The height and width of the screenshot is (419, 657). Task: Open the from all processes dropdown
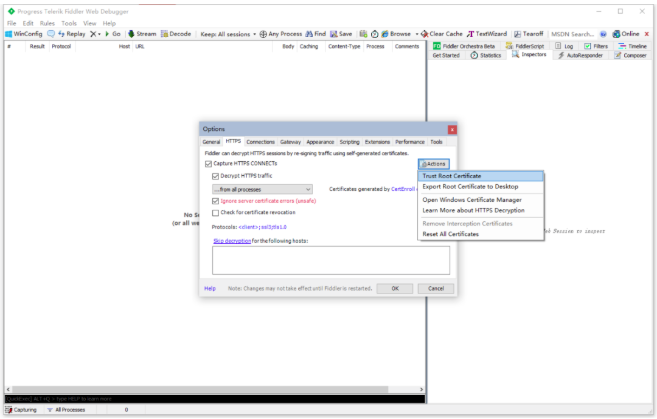coord(262,189)
